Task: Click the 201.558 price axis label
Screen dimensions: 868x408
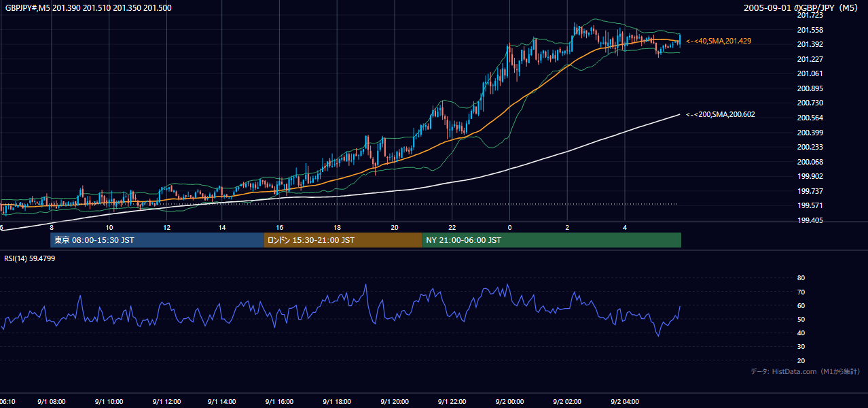Action: tap(810, 30)
